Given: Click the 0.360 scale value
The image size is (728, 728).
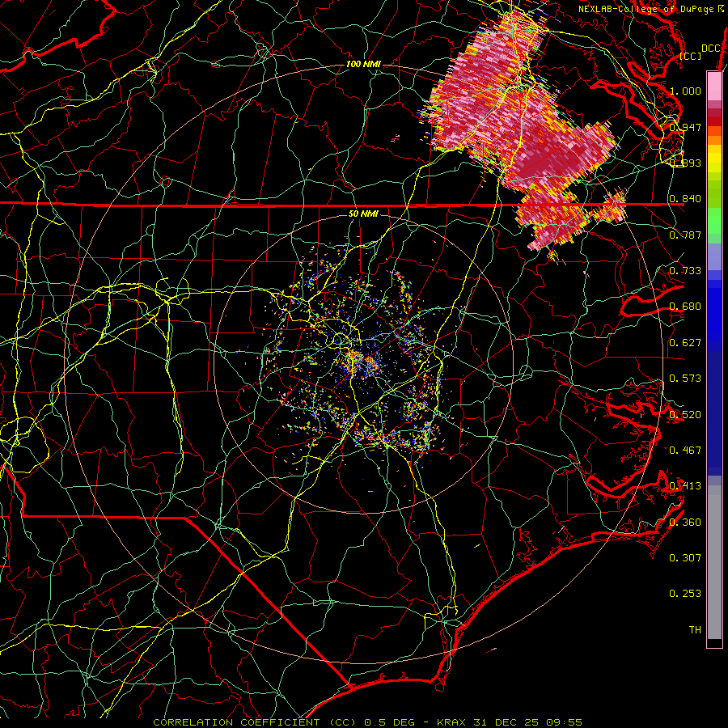Looking at the screenshot, I should (x=685, y=523).
